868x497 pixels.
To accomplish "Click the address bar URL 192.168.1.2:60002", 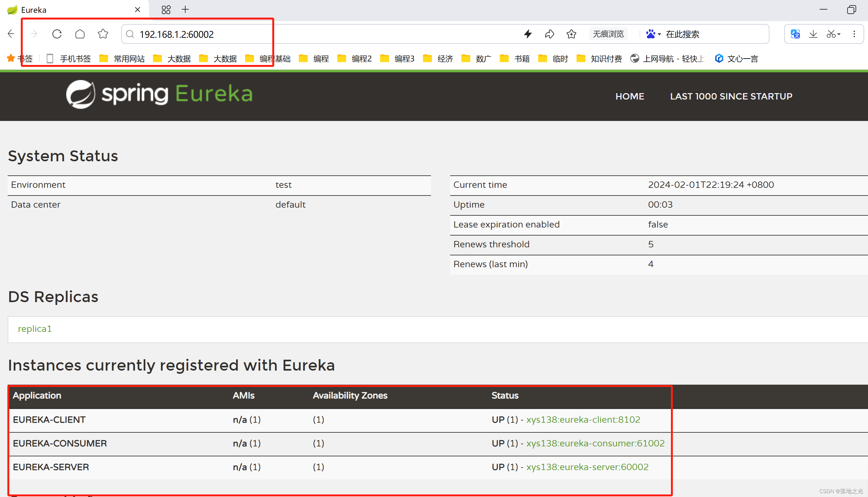I will pyautogui.click(x=176, y=34).
